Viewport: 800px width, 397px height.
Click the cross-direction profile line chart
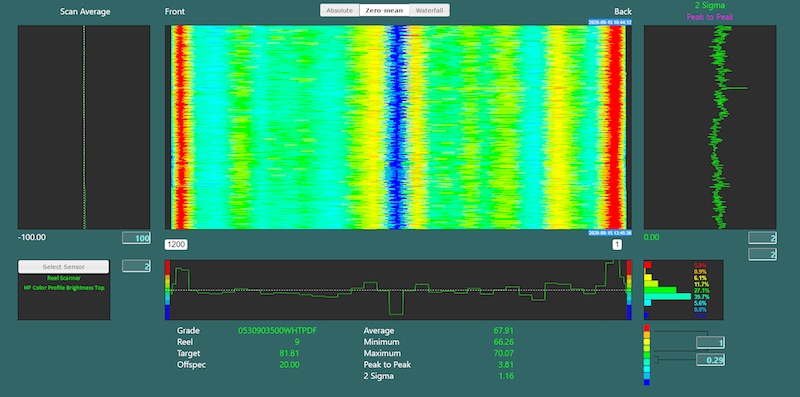398,290
